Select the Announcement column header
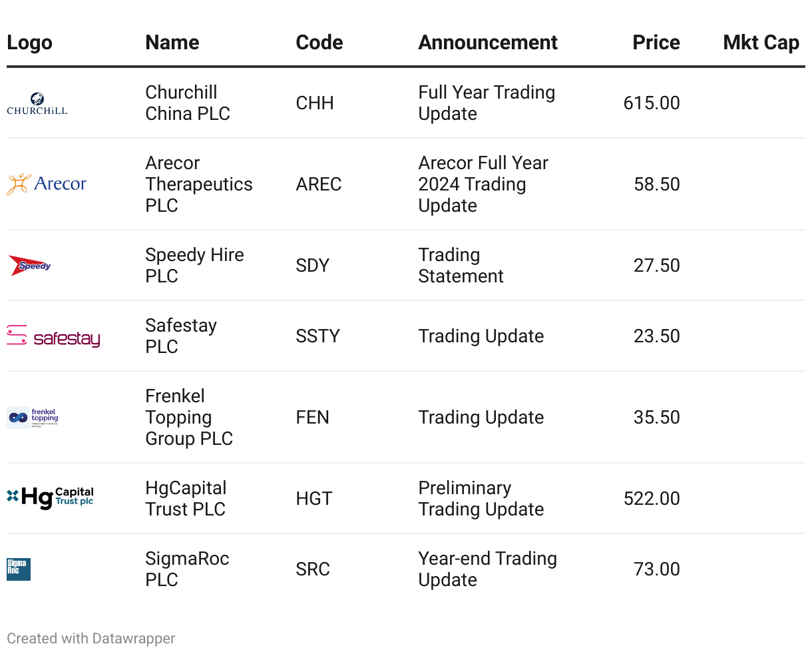Screen dimensions: 812x654 [488, 43]
